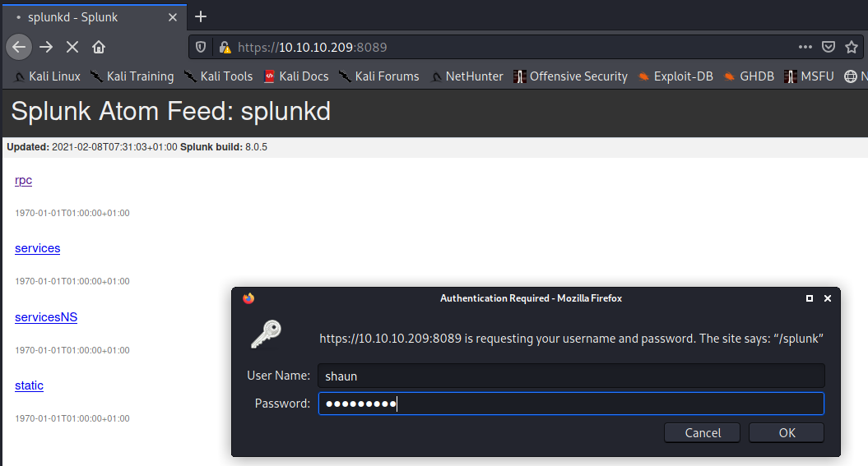
Task: Save page to Pocket icon
Action: tap(829, 47)
